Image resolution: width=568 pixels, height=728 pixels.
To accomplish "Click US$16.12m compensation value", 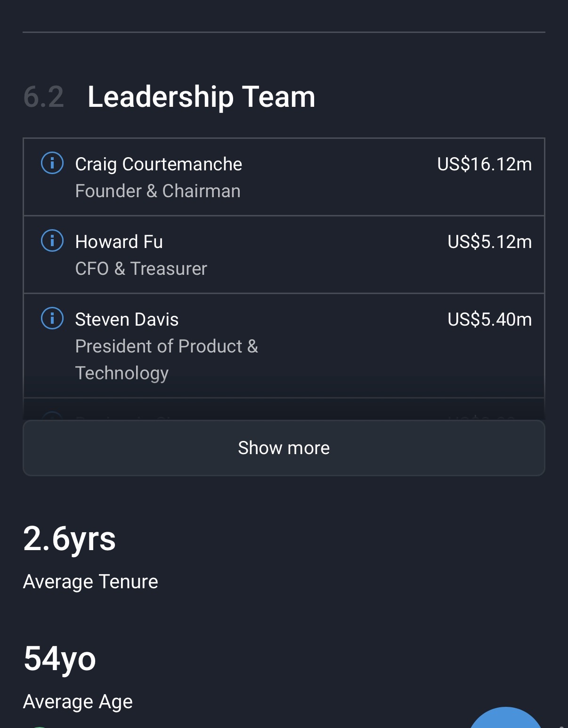I will tap(484, 164).
